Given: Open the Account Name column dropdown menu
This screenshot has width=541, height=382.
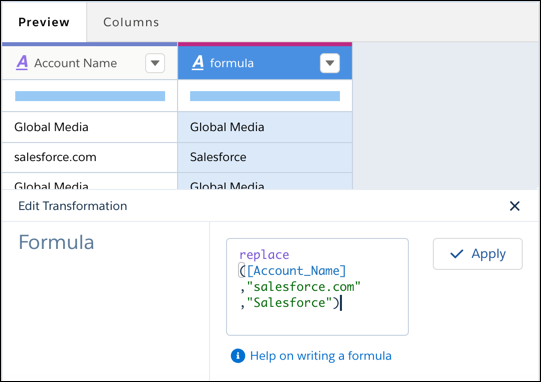Looking at the screenshot, I should 155,63.
